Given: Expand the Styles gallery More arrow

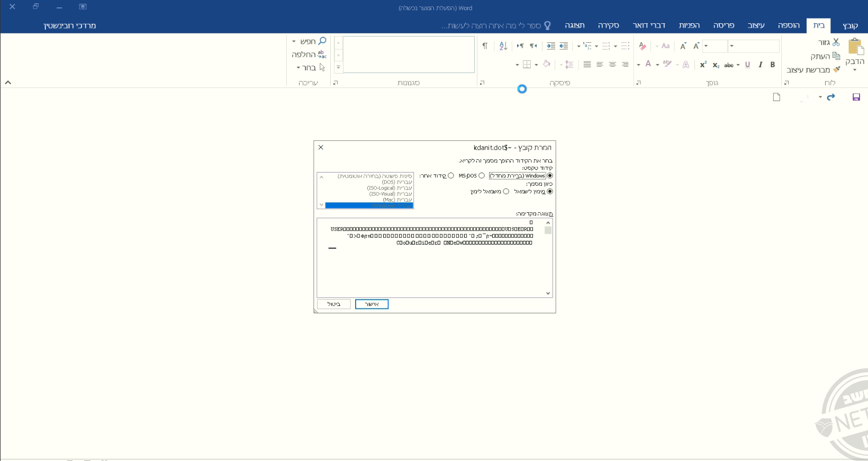Looking at the screenshot, I should (338, 67).
